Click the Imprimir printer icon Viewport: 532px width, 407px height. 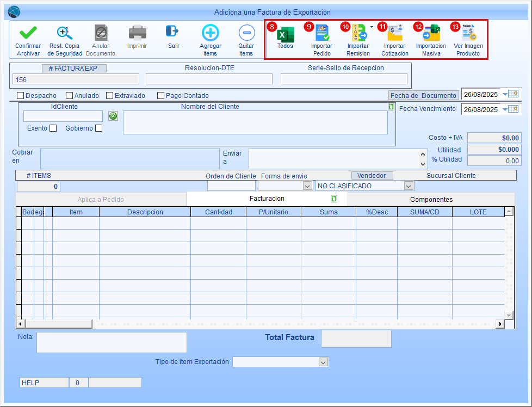click(x=137, y=33)
